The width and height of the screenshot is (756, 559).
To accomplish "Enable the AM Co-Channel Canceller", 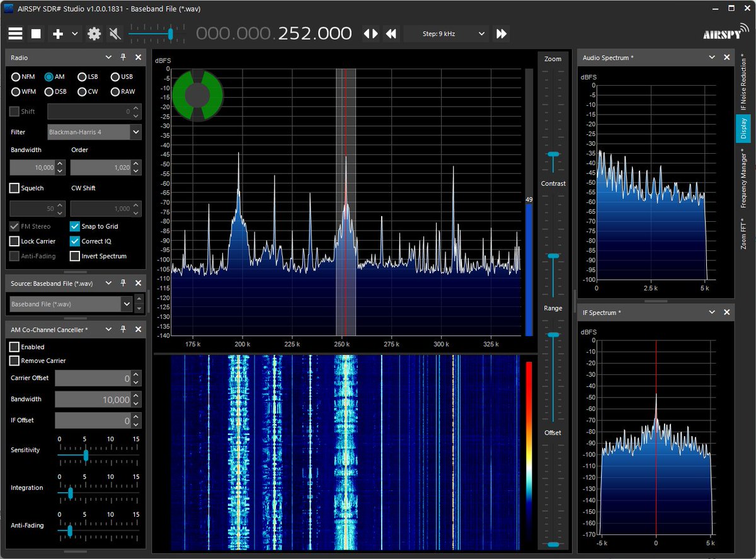I will tap(14, 347).
